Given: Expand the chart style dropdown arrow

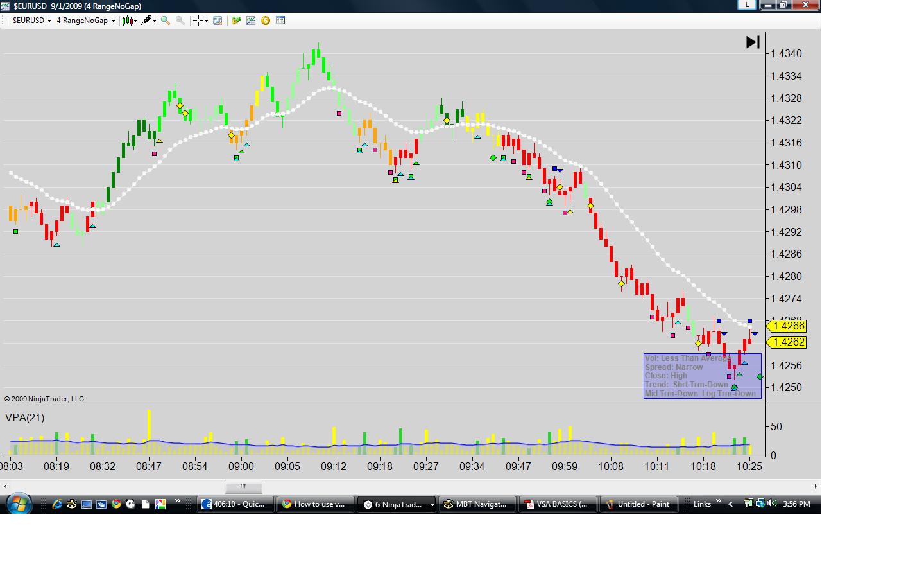Looking at the screenshot, I should (x=136, y=21).
